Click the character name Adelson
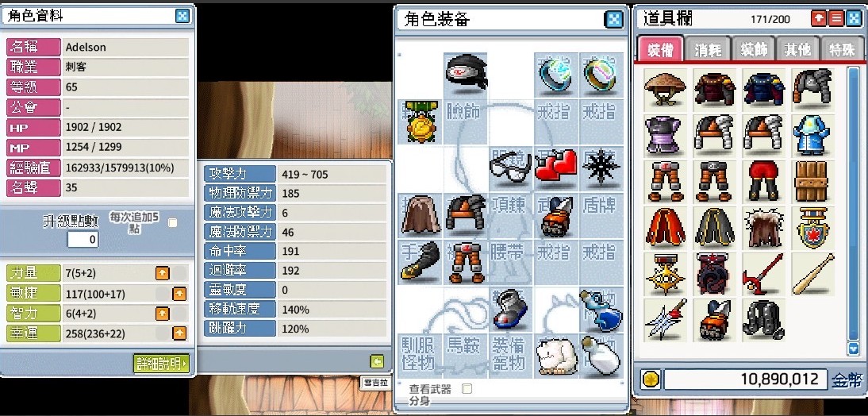Screen dimensions: 868x416 point(86,47)
